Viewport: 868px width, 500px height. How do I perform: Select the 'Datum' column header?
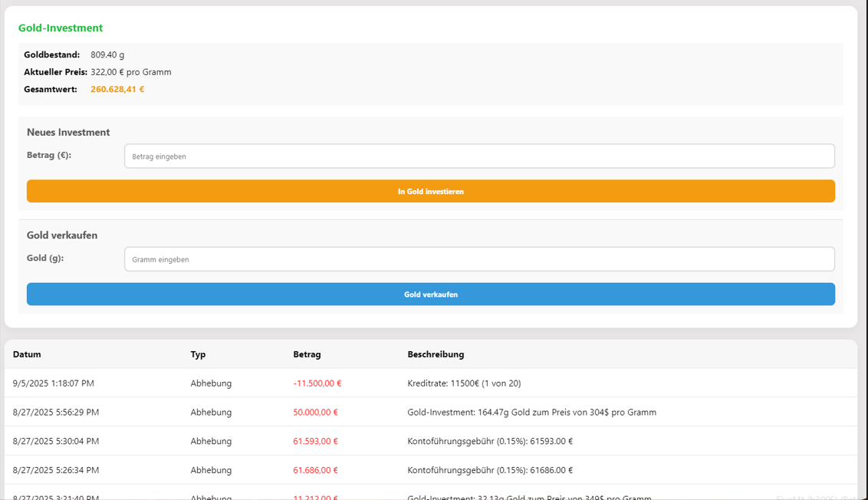tap(27, 354)
